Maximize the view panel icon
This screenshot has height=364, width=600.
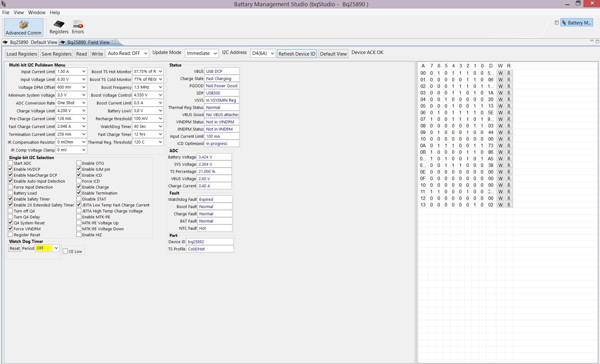(597, 41)
